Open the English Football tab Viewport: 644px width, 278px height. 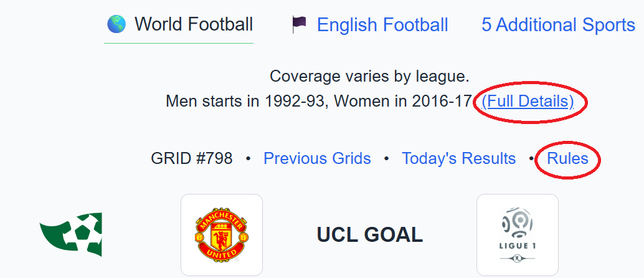click(x=382, y=25)
